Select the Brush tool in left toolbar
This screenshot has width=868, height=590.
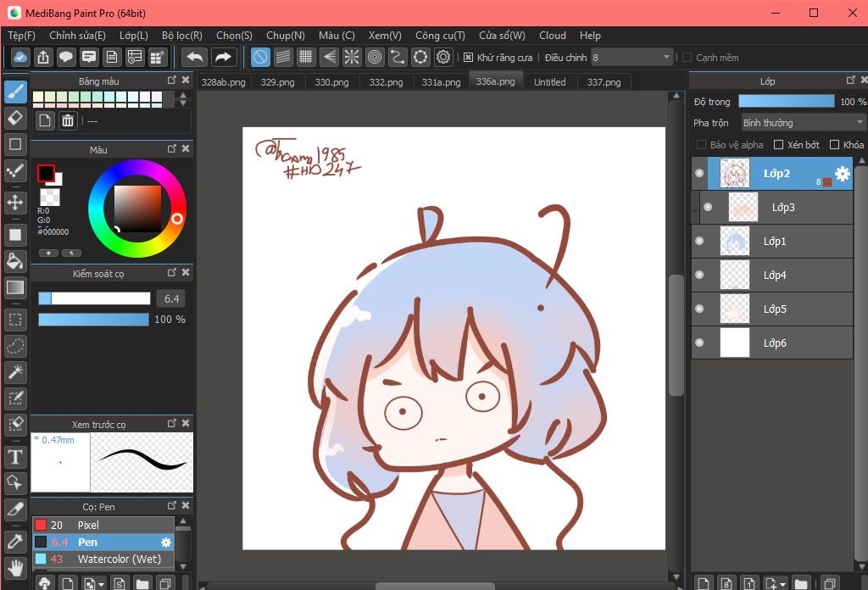point(15,92)
